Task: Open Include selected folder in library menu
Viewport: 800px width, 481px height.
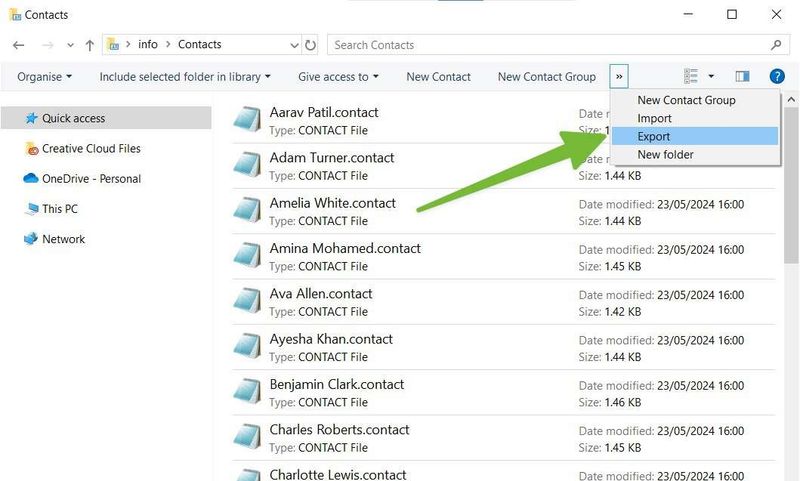Action: tap(185, 77)
